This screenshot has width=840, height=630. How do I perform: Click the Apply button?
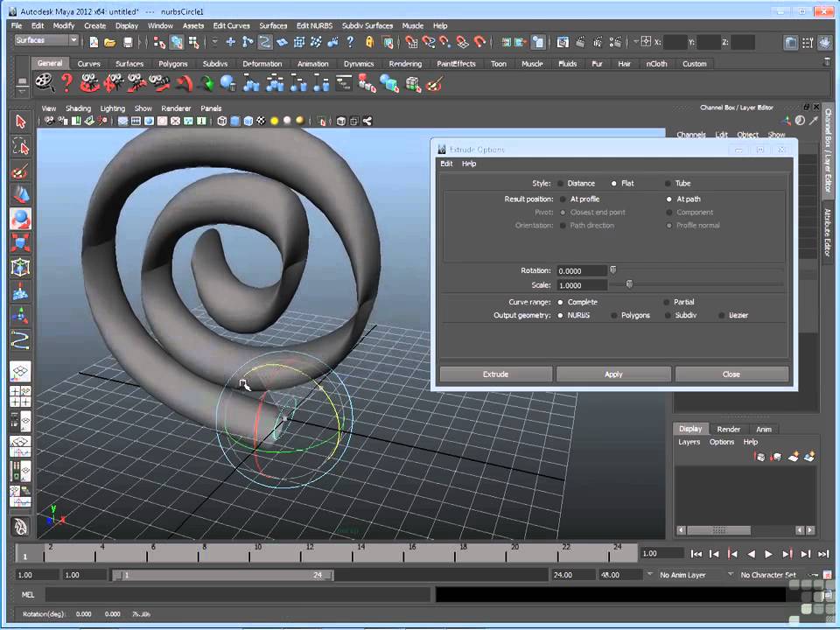(x=613, y=374)
